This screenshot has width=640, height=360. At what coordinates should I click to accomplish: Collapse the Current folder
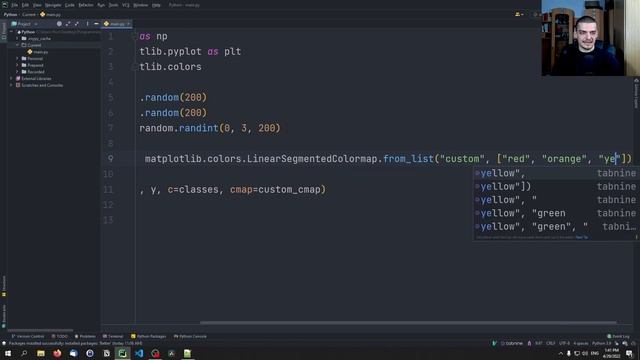pyautogui.click(x=18, y=45)
